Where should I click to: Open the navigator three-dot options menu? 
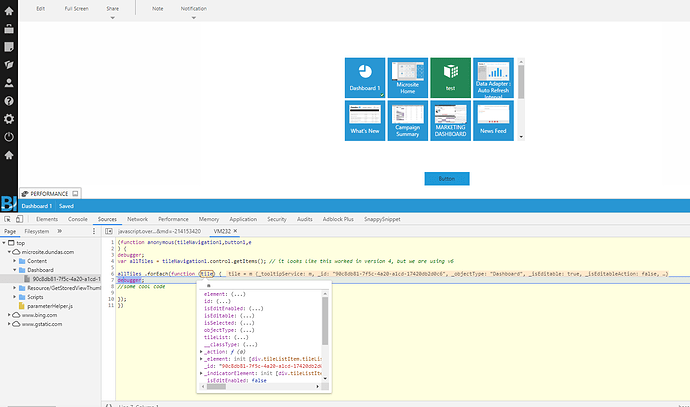click(94, 231)
